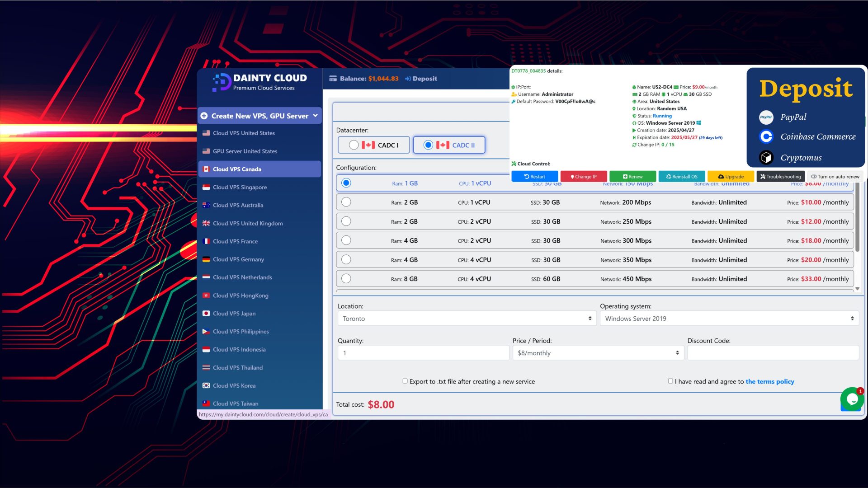Click the Taiwan flag icon in sidebar
The height and width of the screenshot is (488, 868).
pyautogui.click(x=206, y=404)
